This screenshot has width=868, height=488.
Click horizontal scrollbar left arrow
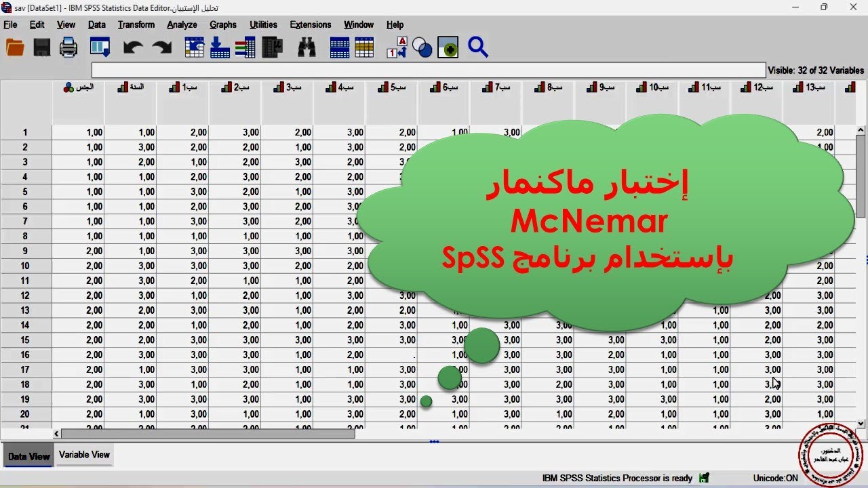(56, 433)
